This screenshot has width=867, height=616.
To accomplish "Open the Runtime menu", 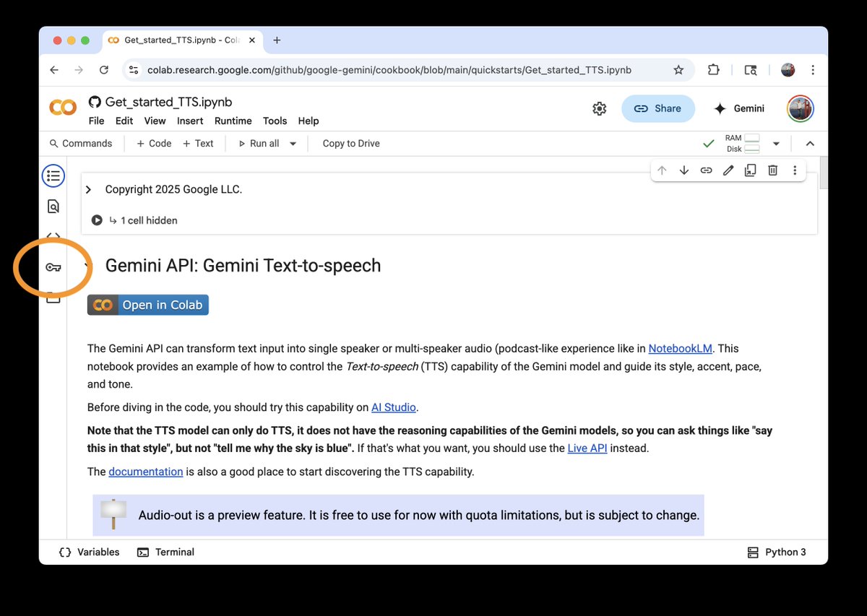I will click(233, 121).
